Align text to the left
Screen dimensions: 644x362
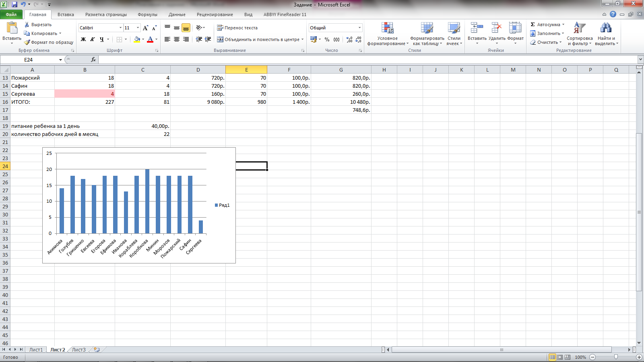167,39
